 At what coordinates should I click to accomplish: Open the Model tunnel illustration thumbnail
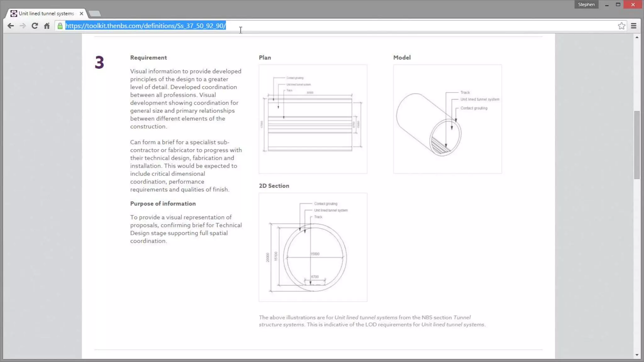pos(447,119)
